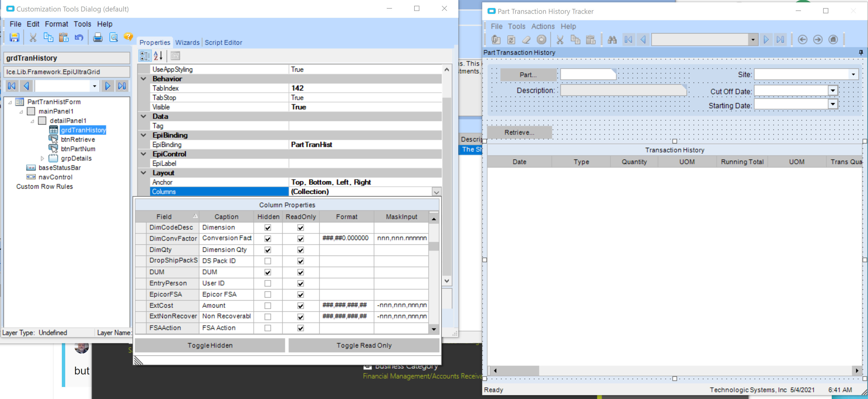Click the Toggle Read Only button
Image resolution: width=868 pixels, height=399 pixels.
364,345
